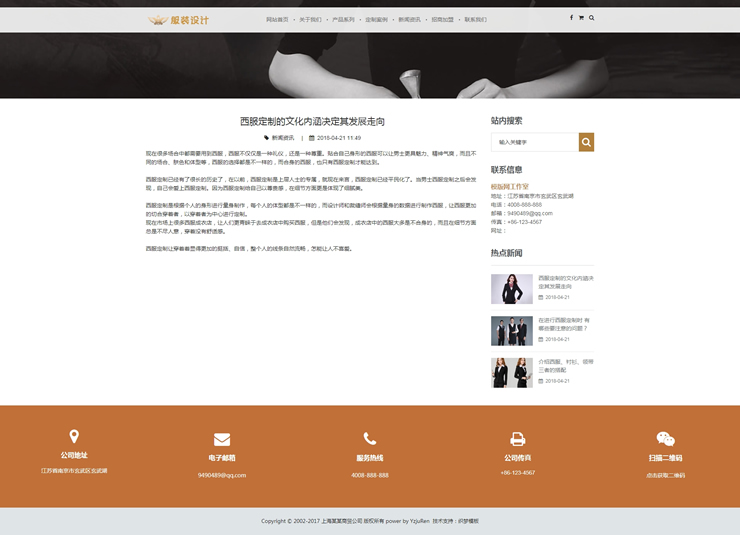The height and width of the screenshot is (535, 740).
Task: Select 新闻资讯 in the navigation bar
Action: pos(409,19)
